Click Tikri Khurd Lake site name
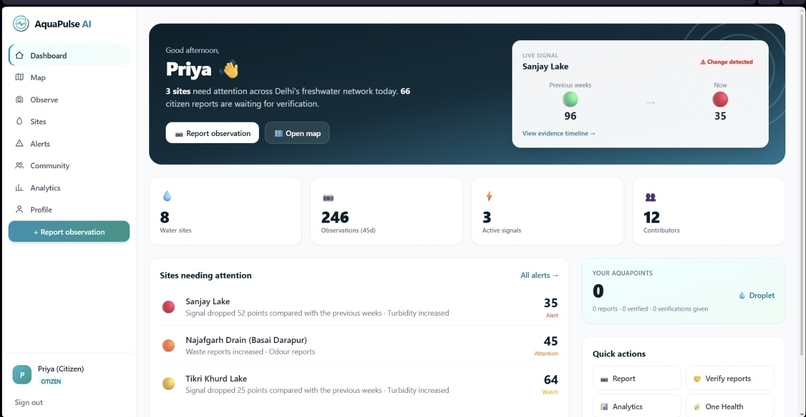 [216, 379]
